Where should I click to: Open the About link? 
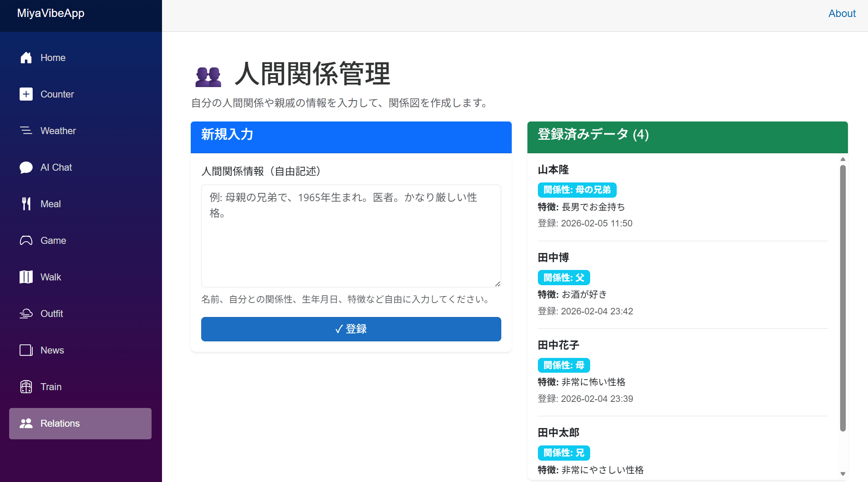coord(841,13)
